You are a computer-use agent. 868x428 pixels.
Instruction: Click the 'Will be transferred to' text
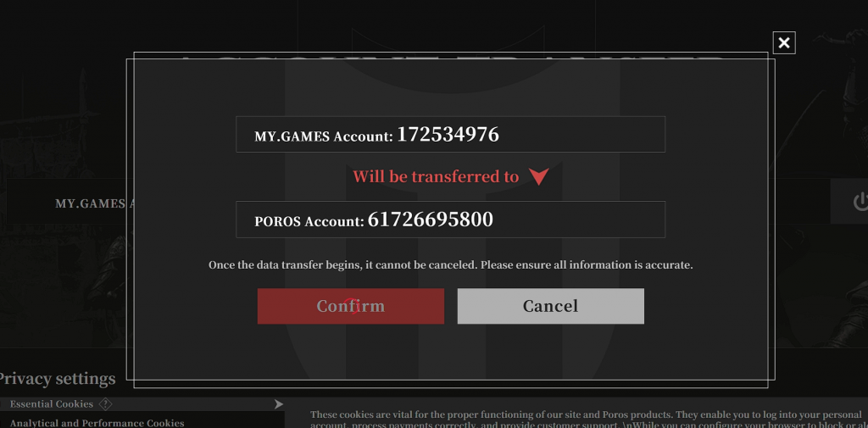pyautogui.click(x=436, y=176)
